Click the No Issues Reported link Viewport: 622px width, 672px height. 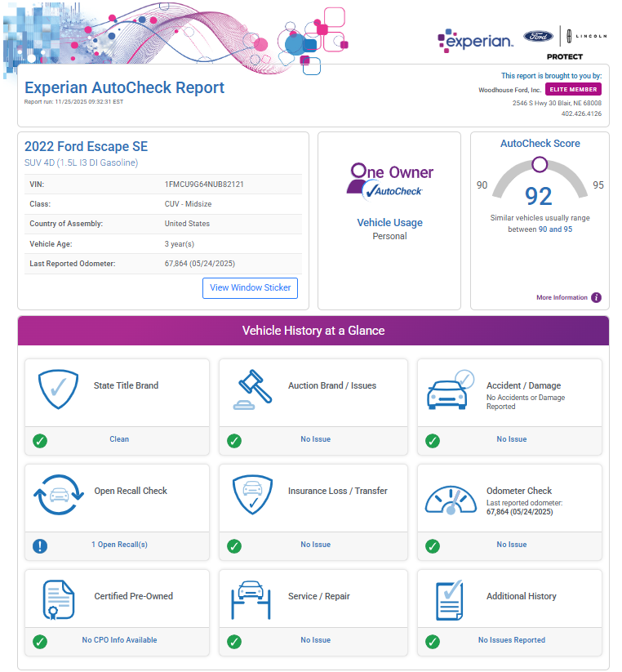512,640
